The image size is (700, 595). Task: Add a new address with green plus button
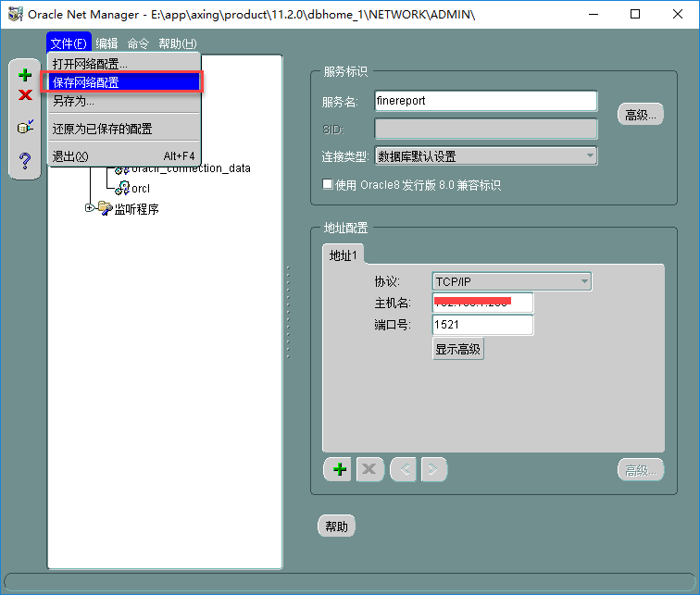pyautogui.click(x=339, y=469)
